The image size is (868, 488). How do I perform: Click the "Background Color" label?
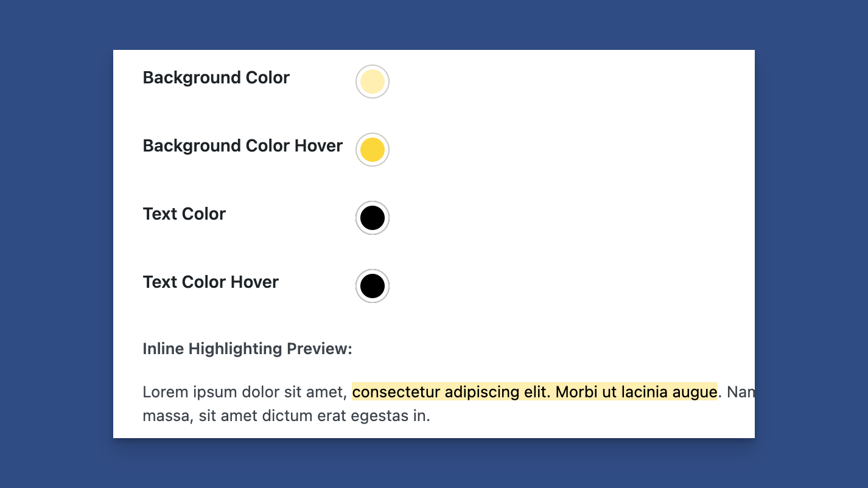pyautogui.click(x=216, y=78)
